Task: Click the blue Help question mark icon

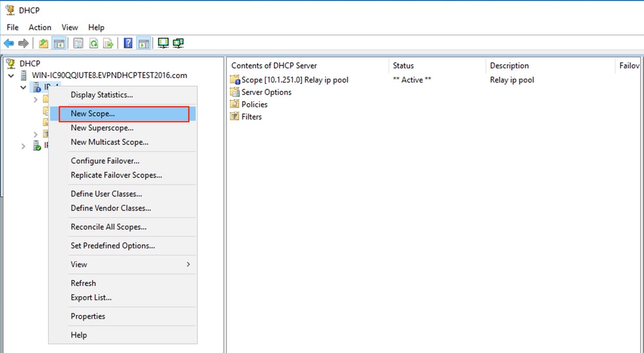Action: [x=128, y=43]
